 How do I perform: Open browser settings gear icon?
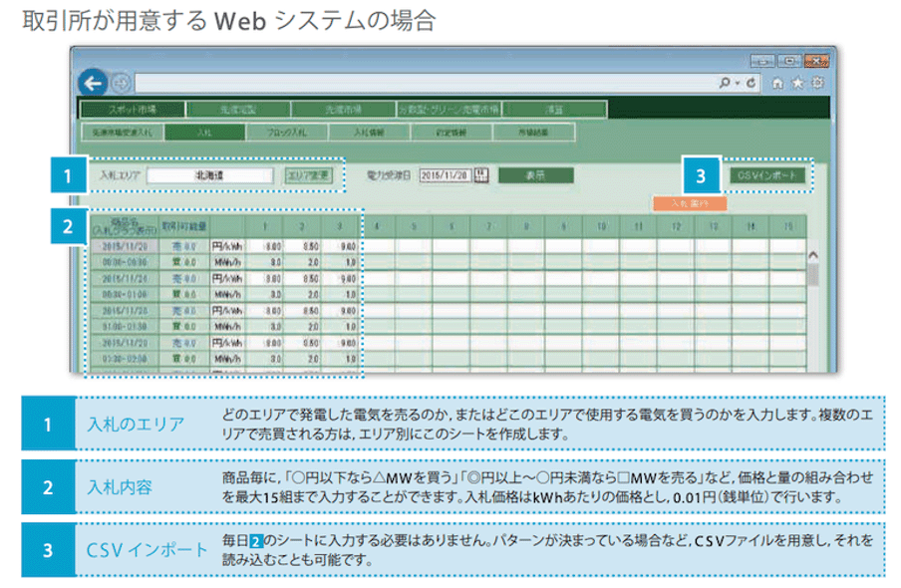pyautogui.click(x=817, y=84)
